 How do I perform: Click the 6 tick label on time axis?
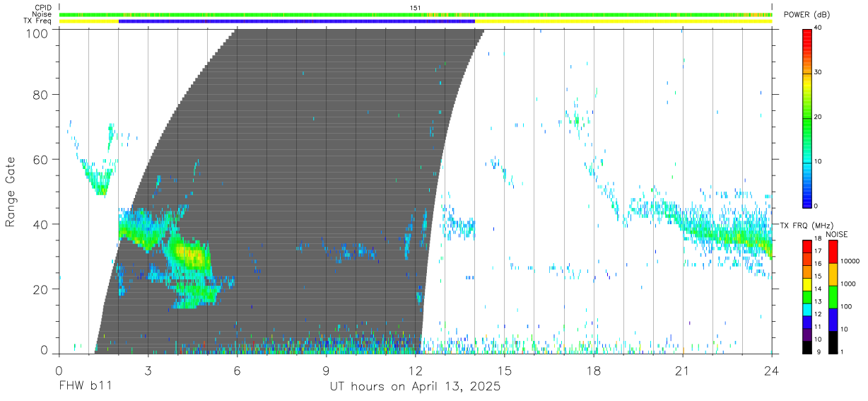click(237, 370)
